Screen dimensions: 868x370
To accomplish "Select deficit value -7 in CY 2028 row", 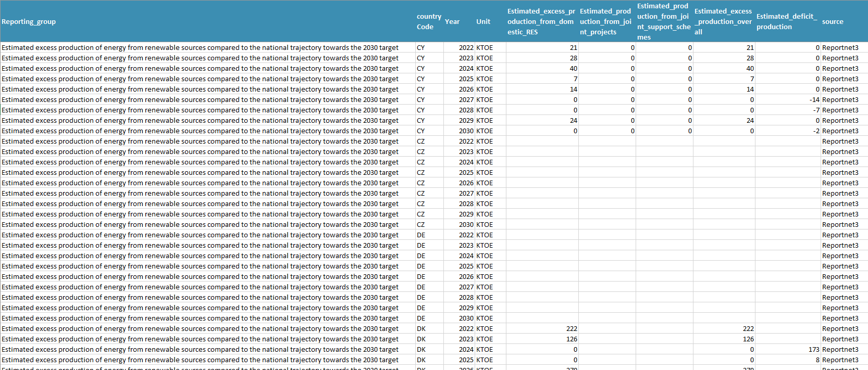I will [x=816, y=110].
